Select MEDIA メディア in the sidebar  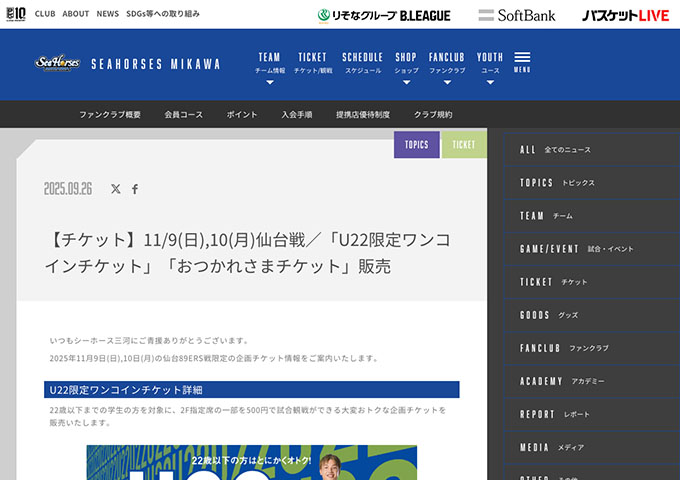click(592, 447)
